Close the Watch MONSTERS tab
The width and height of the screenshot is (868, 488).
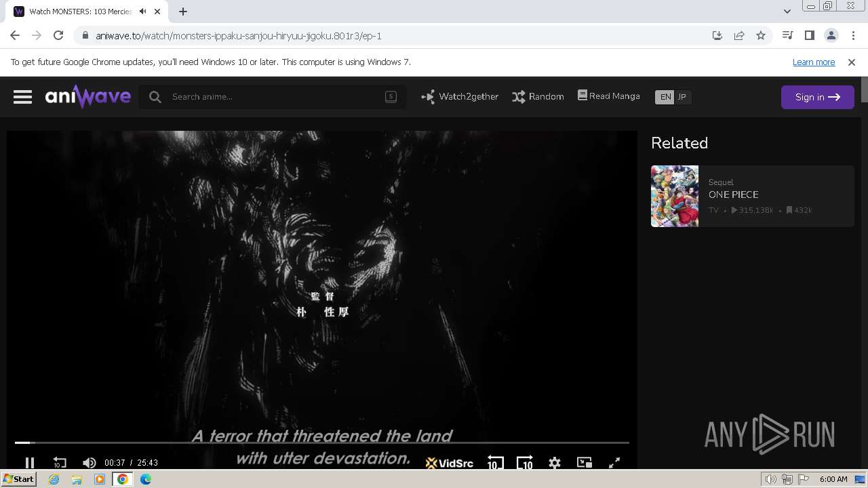point(157,12)
